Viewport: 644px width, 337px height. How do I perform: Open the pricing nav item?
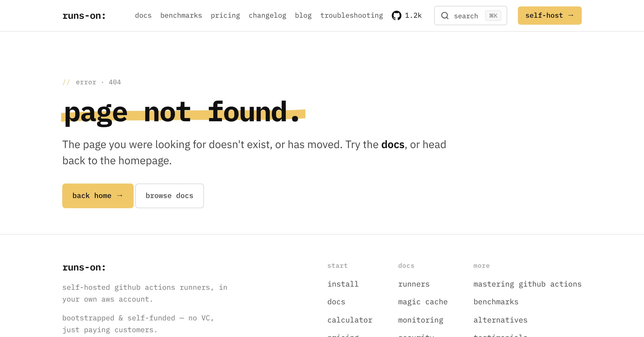point(225,16)
